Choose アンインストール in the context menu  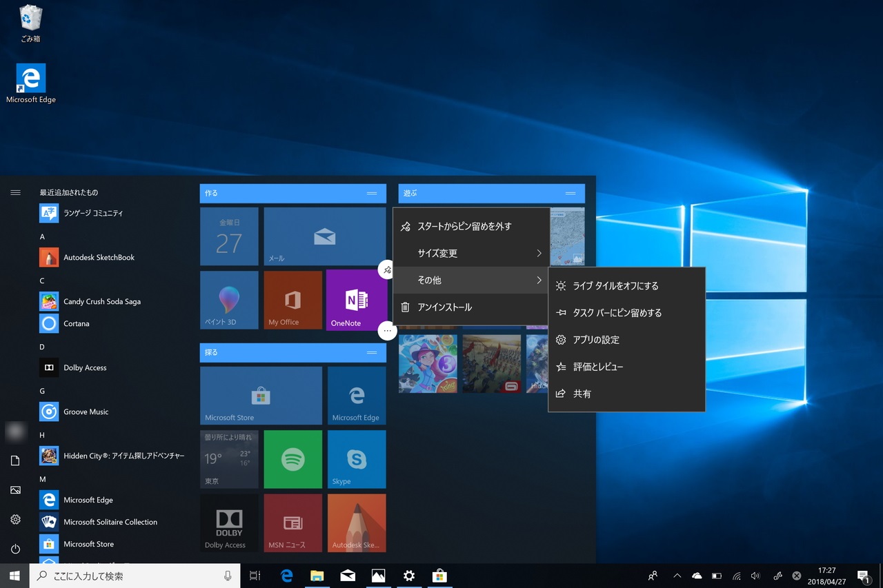click(472, 307)
